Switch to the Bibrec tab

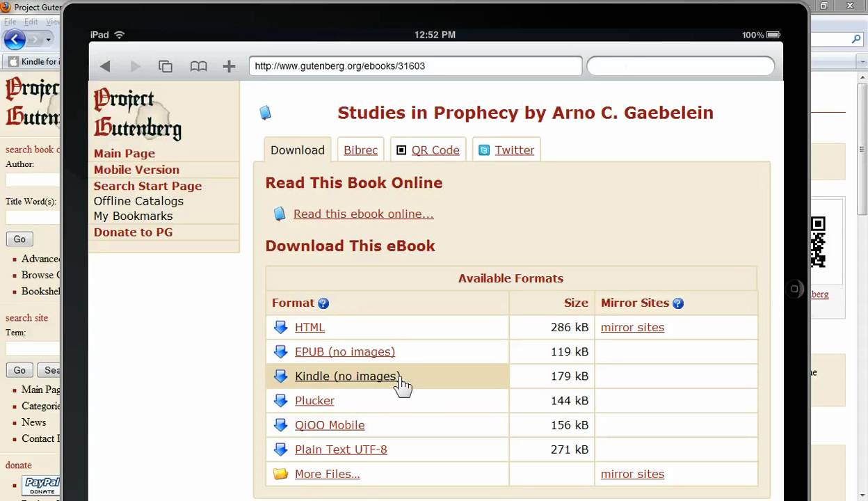(360, 150)
